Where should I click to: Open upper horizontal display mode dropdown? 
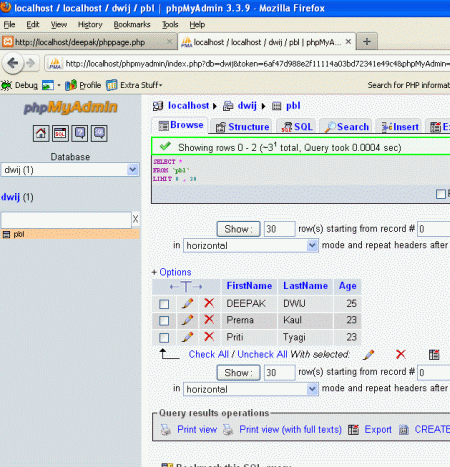point(251,246)
